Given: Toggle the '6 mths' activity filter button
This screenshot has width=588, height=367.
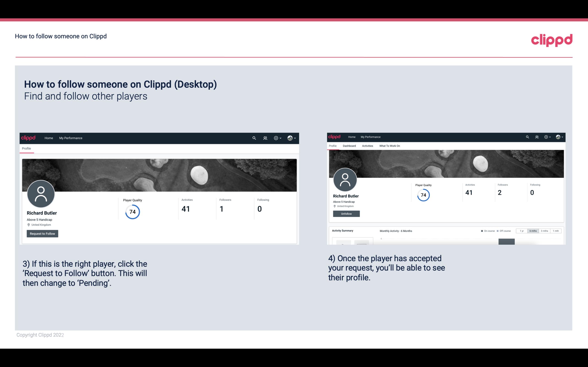Looking at the screenshot, I should 533,231.
